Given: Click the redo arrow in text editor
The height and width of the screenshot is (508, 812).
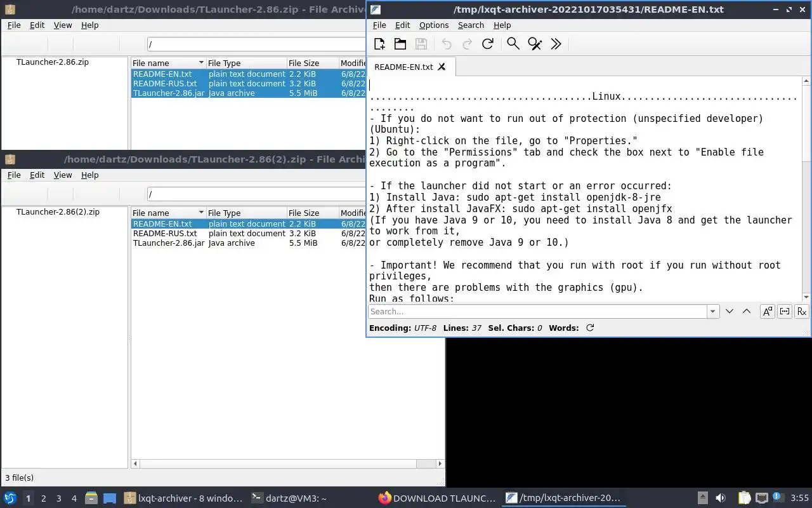Looking at the screenshot, I should tap(468, 44).
